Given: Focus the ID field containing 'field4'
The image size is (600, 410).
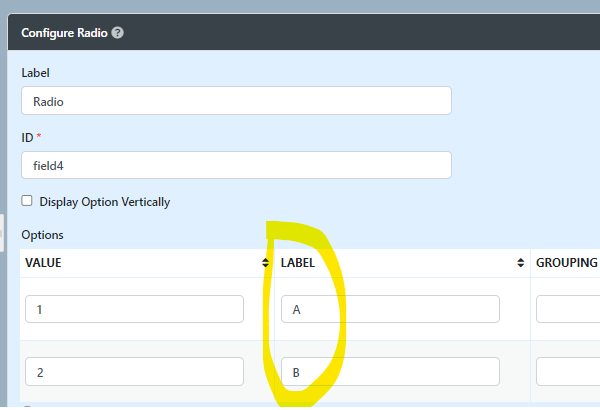Looking at the screenshot, I should [236, 165].
